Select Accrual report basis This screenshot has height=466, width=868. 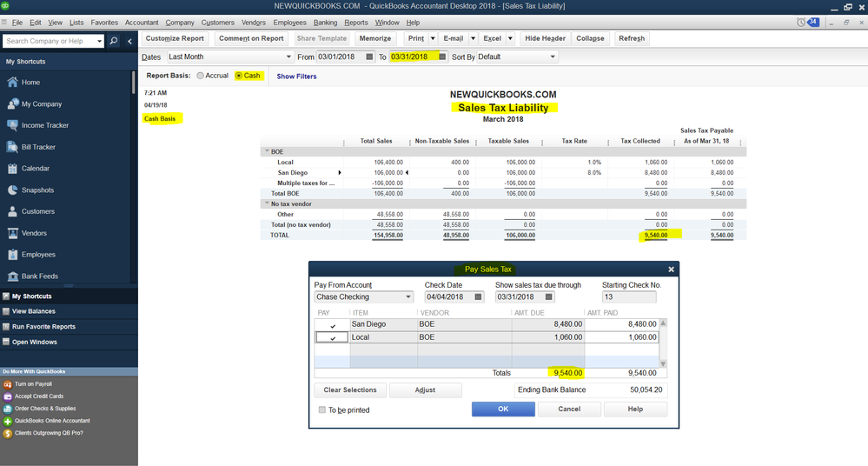[x=201, y=76]
